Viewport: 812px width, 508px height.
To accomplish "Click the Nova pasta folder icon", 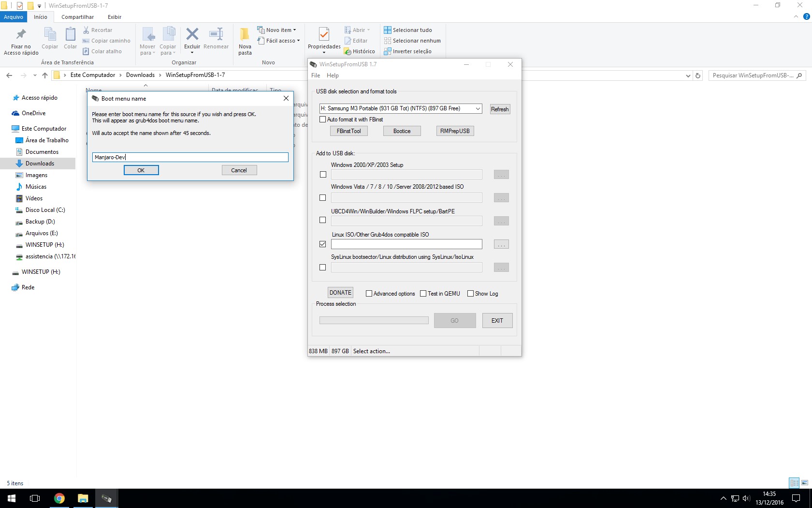I will [x=245, y=34].
